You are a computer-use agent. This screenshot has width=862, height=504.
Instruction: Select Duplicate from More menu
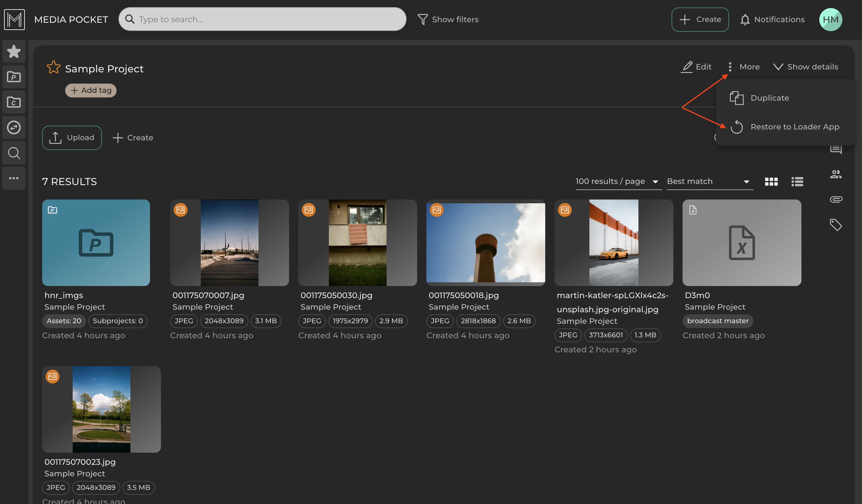click(x=769, y=98)
